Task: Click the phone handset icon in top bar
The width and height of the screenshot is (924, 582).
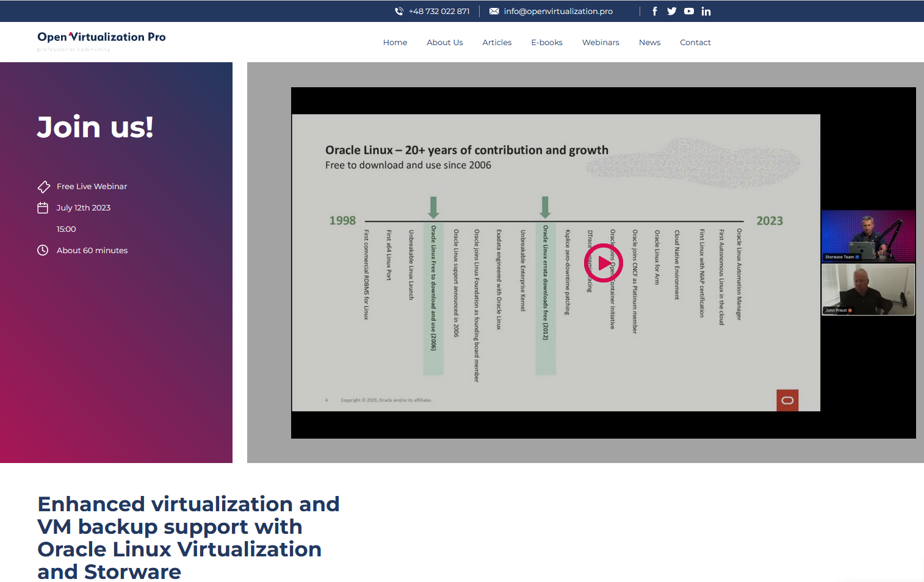Action: (399, 11)
